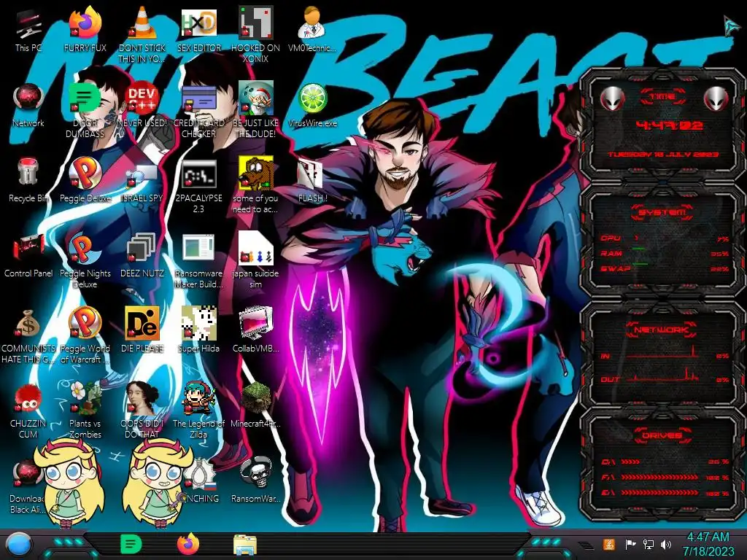
Task: Launch Plants vs Zombies
Action: [85, 411]
